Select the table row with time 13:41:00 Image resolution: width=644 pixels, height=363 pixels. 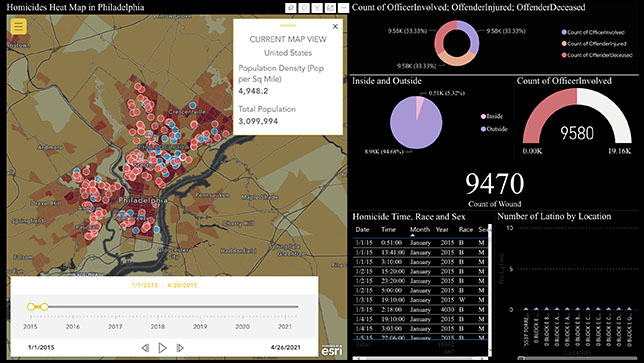pyautogui.click(x=421, y=253)
